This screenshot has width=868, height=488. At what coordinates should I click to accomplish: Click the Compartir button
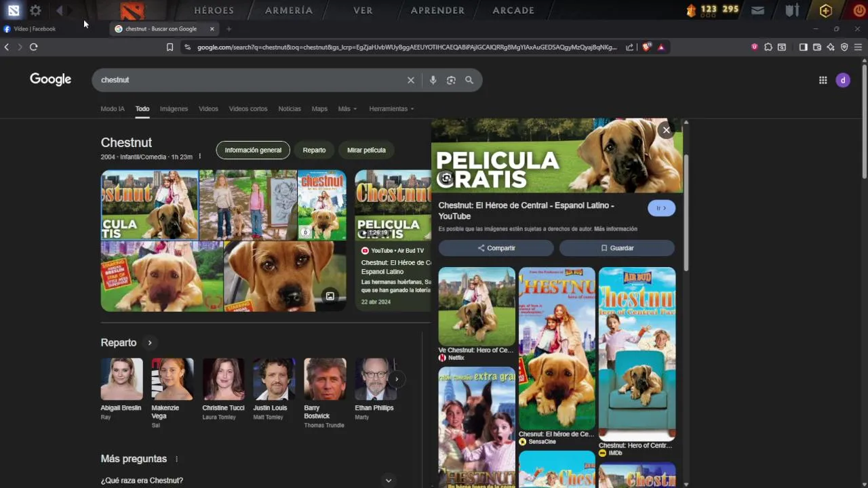[x=496, y=248]
